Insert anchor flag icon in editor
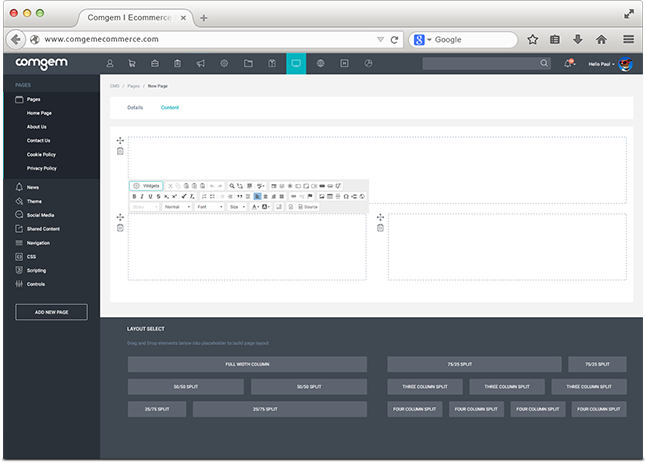The image size is (646, 463). tap(310, 196)
